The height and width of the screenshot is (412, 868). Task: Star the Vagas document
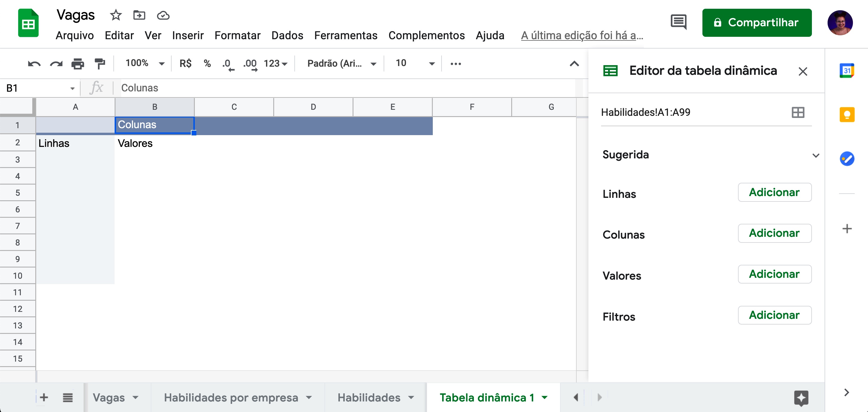pos(116,15)
